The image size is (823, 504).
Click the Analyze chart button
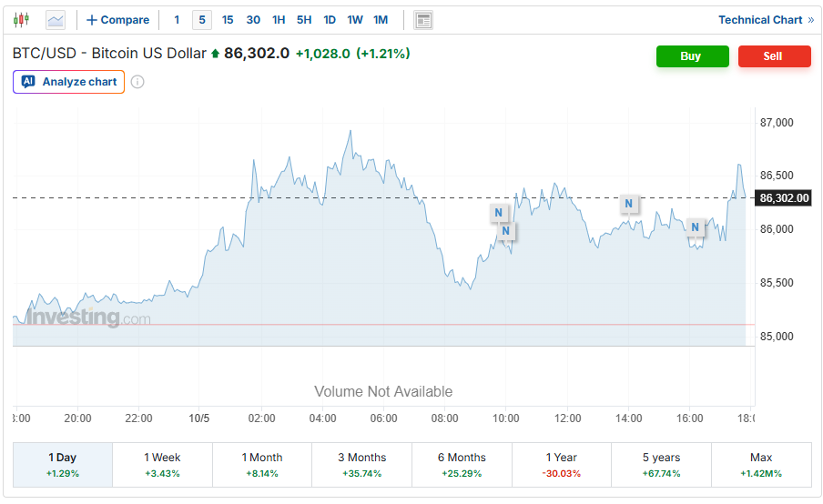69,82
